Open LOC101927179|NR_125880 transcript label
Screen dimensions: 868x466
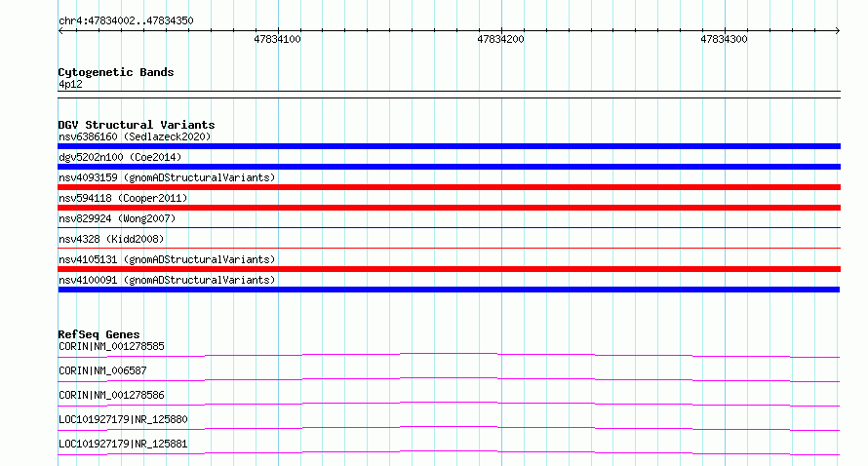click(123, 419)
